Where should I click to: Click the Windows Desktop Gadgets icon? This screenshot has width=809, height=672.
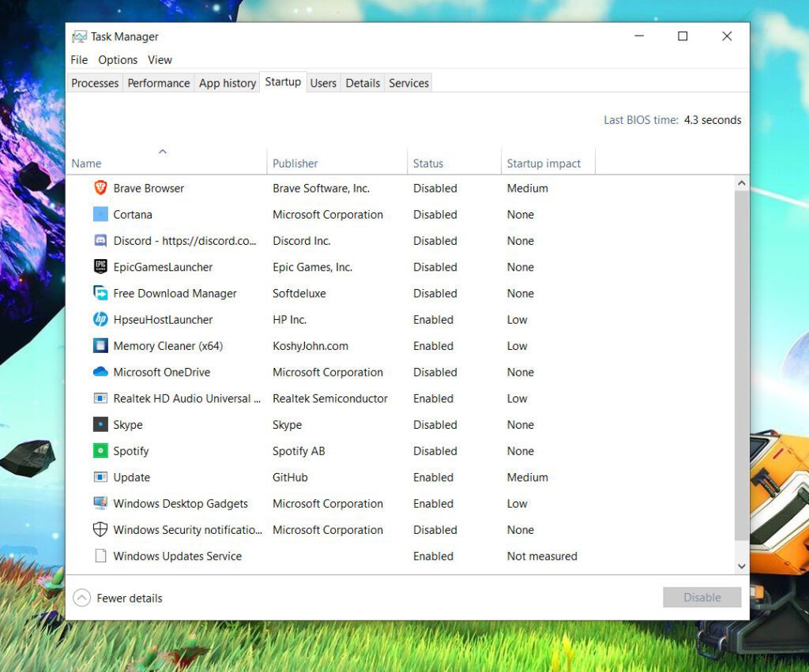coord(100,503)
